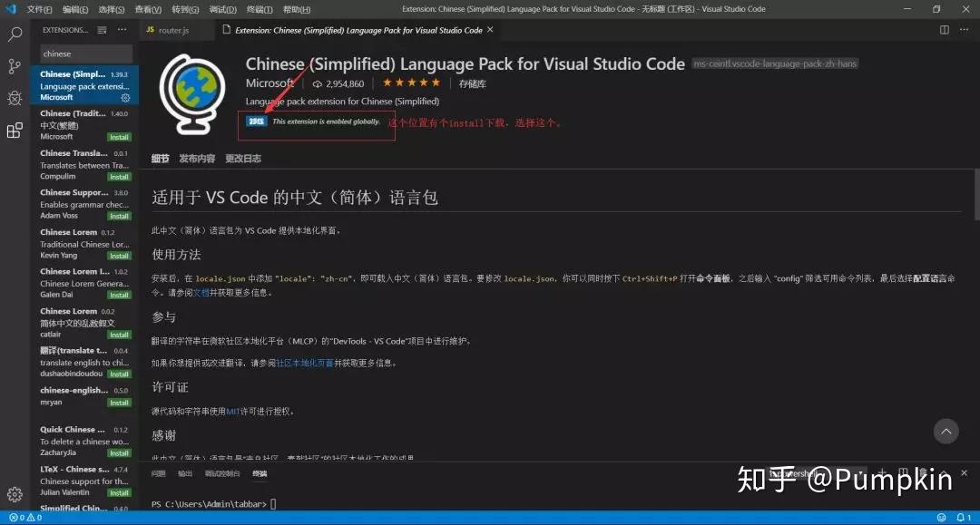Viewport: 980px width, 525px height.
Task: Kill the terminal using the trash icon
Action: pos(922,472)
